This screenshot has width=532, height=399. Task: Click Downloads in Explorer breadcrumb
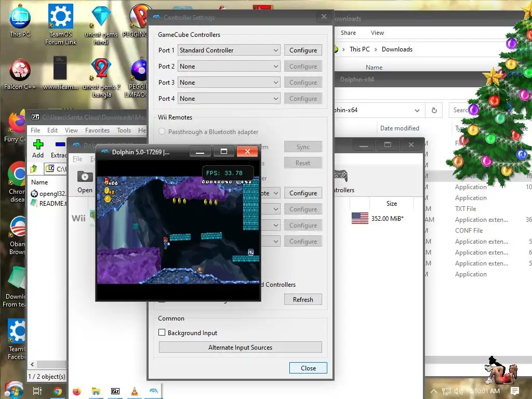coord(397,49)
